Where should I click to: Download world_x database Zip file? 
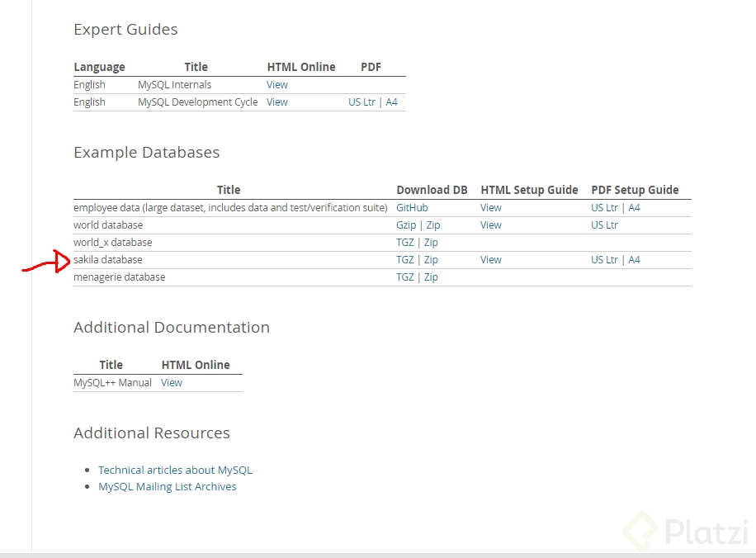point(431,243)
